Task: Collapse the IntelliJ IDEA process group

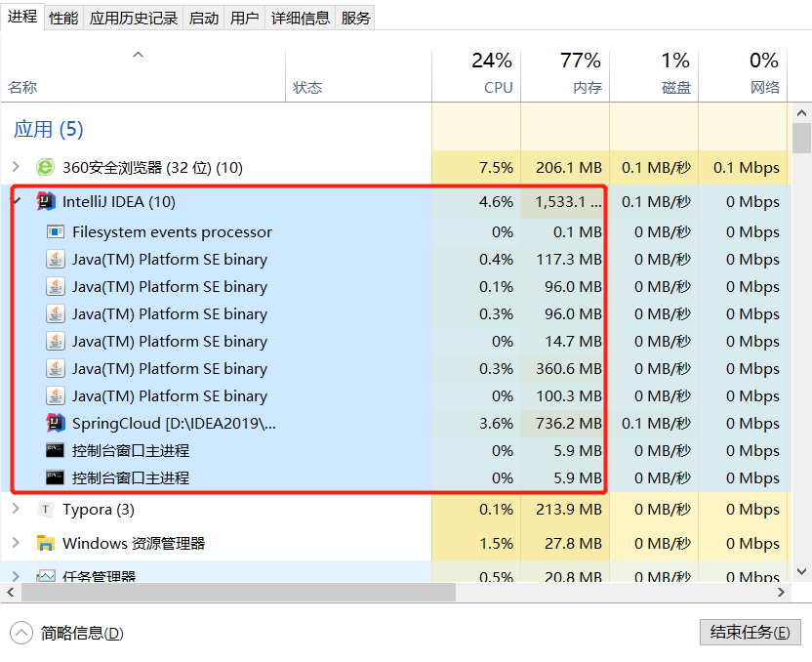Action: (16, 201)
